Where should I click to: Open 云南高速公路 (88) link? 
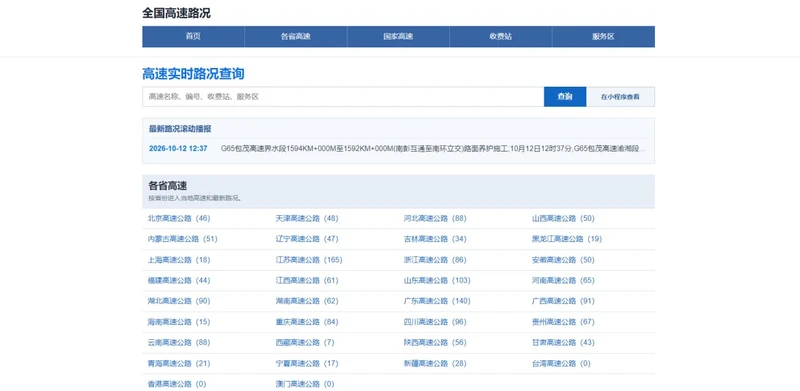point(179,343)
